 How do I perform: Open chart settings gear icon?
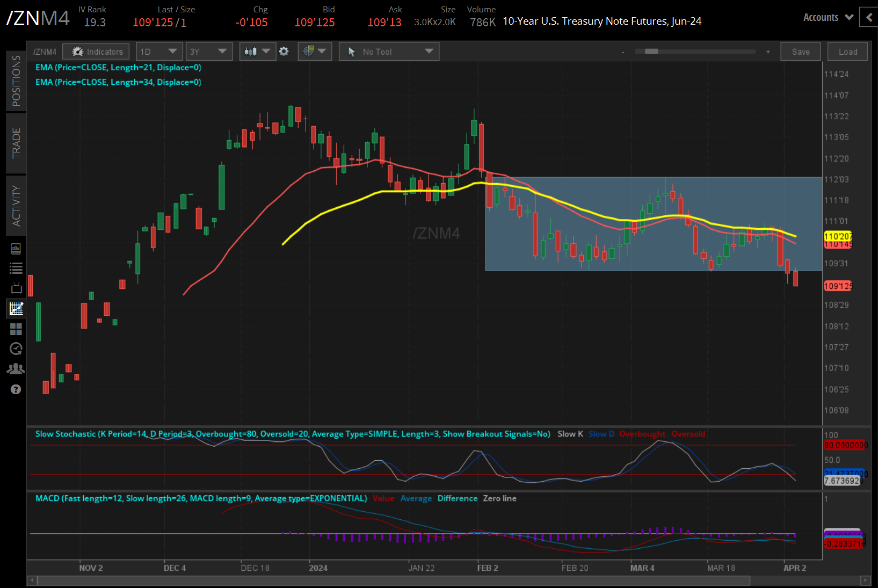pos(284,52)
